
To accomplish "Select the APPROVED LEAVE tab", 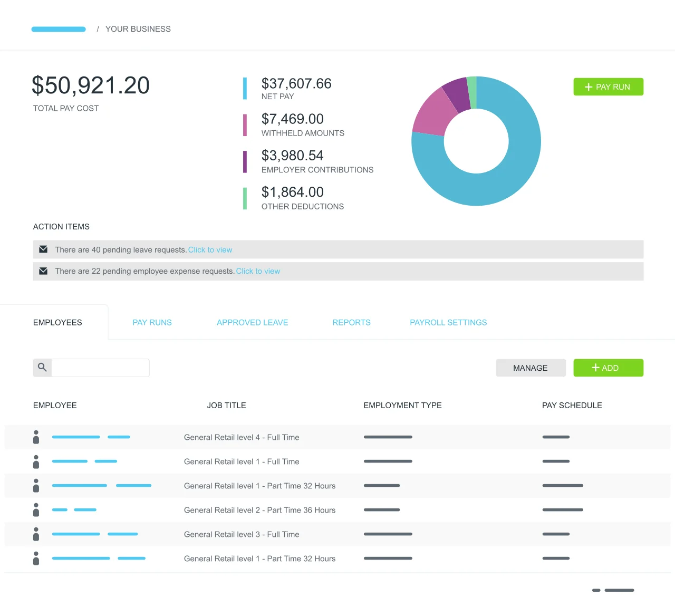I will click(252, 322).
